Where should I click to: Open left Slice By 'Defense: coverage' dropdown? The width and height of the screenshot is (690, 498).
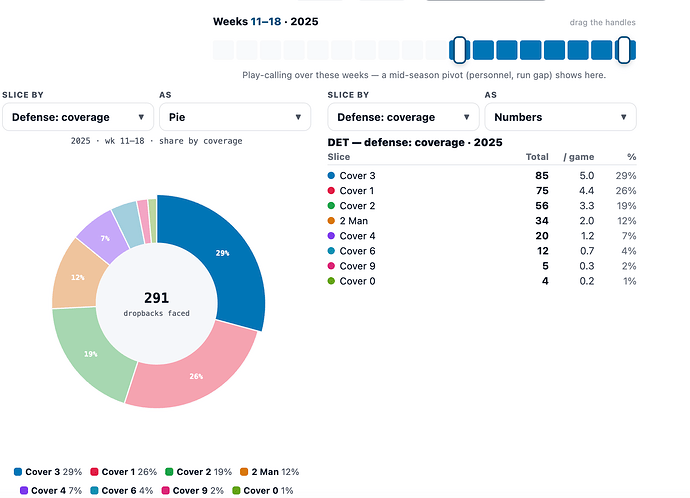(x=78, y=117)
